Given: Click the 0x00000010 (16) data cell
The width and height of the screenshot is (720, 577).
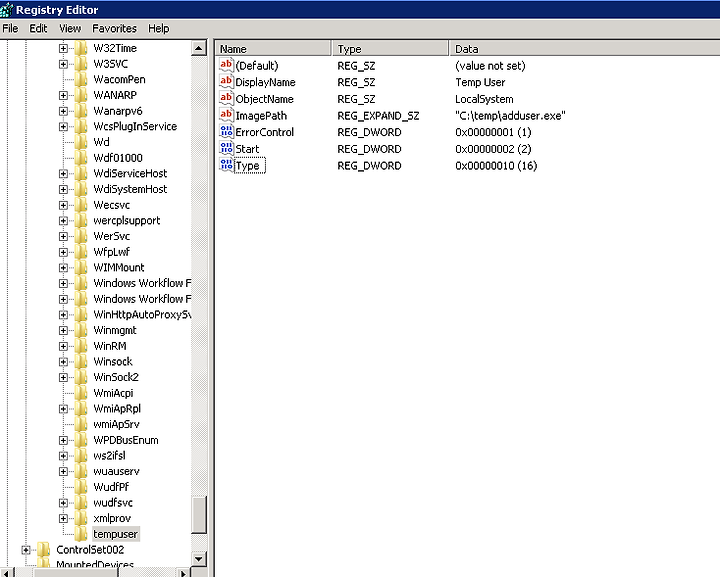Looking at the screenshot, I should [496, 165].
